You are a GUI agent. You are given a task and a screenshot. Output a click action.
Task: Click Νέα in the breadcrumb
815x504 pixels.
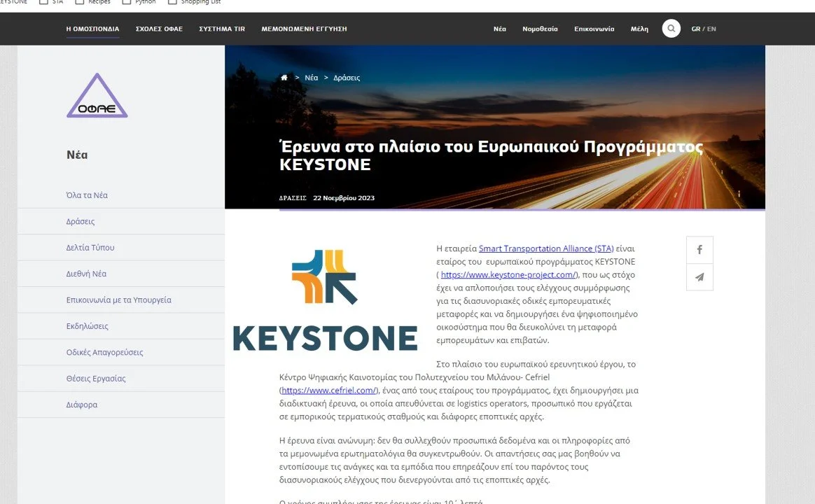click(x=312, y=78)
